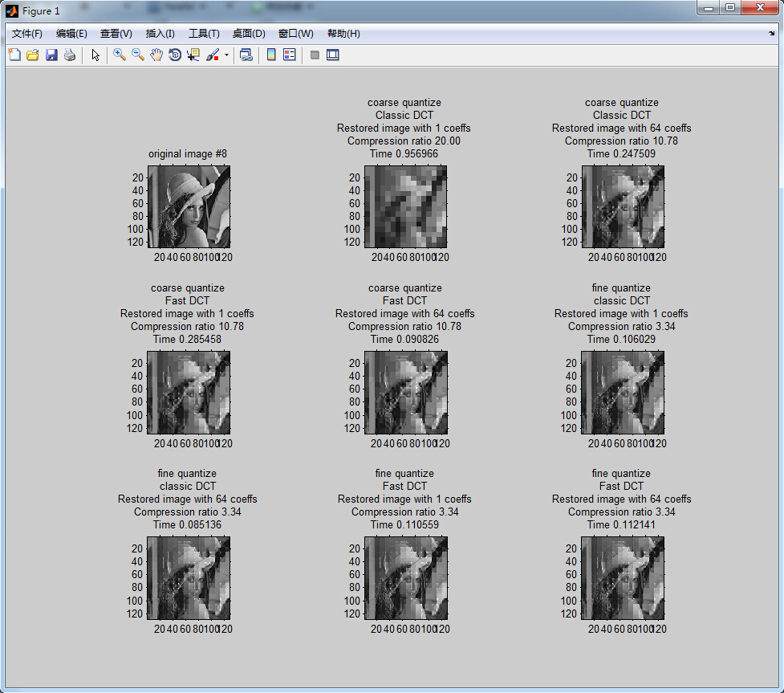Screen dimensions: 784x693
Task: Click the original image #8 plot
Action: pyautogui.click(x=189, y=206)
